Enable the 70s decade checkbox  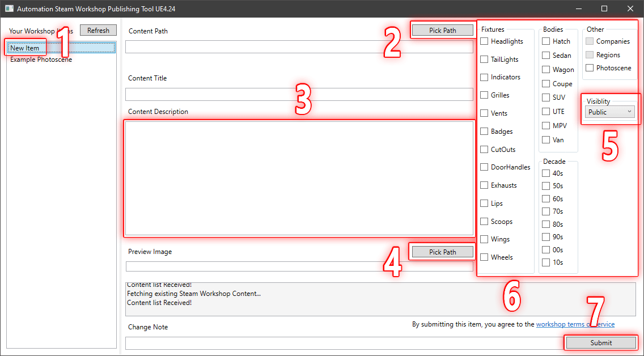(x=546, y=211)
